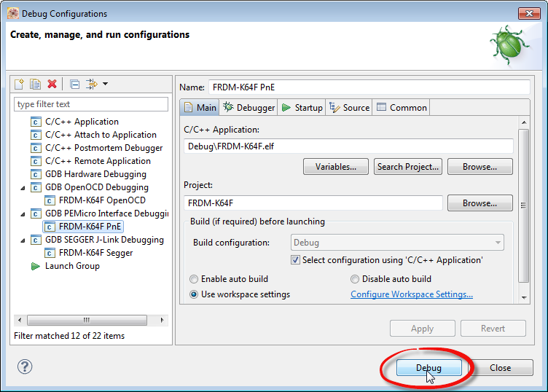Collapse all configurations in the tree
Screen dimensions: 548x392
click(75, 85)
